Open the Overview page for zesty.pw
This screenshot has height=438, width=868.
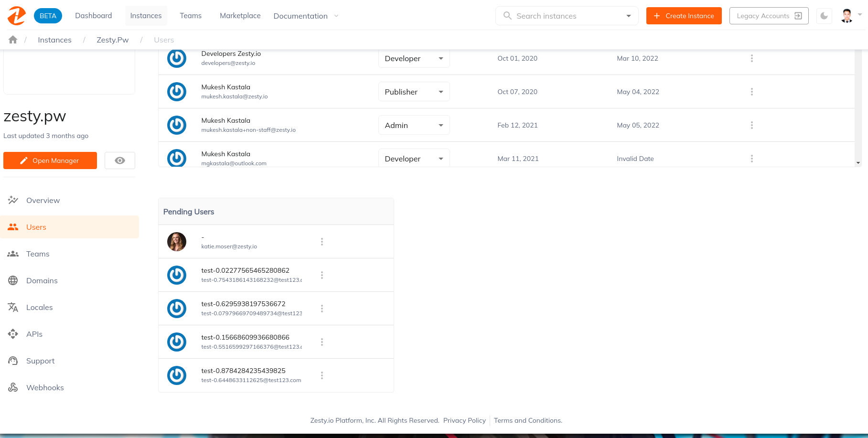point(43,200)
